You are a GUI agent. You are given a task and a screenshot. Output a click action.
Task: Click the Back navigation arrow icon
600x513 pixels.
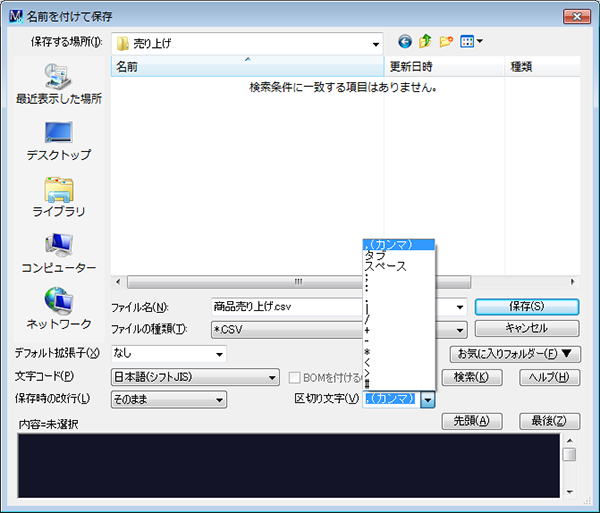(x=405, y=42)
